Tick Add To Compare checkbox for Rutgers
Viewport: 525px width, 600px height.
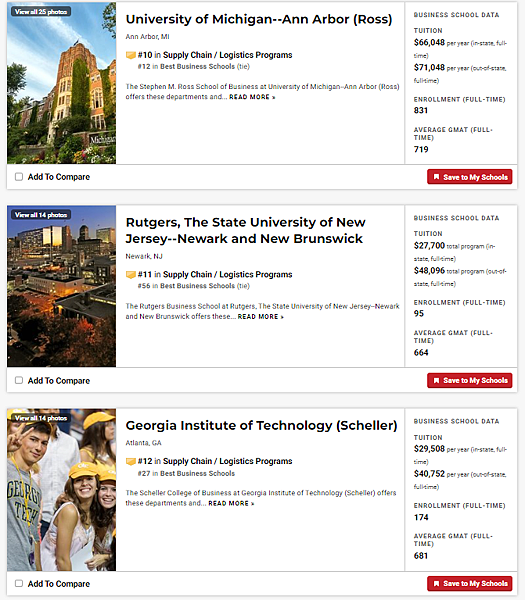(19, 380)
